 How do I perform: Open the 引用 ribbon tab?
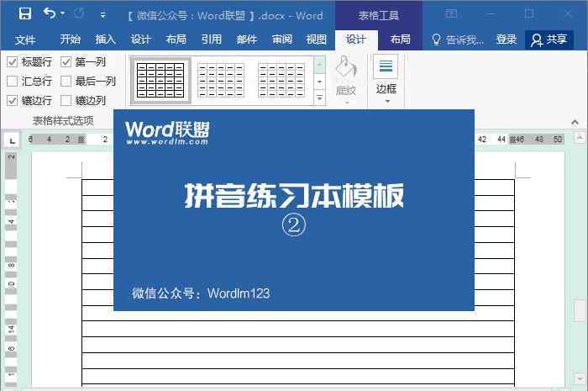(x=211, y=40)
